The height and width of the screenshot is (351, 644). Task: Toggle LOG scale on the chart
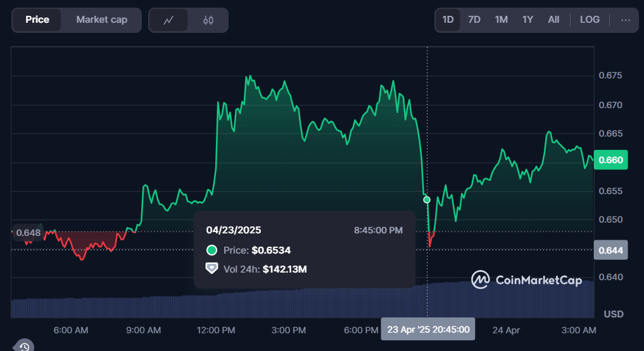(x=590, y=20)
